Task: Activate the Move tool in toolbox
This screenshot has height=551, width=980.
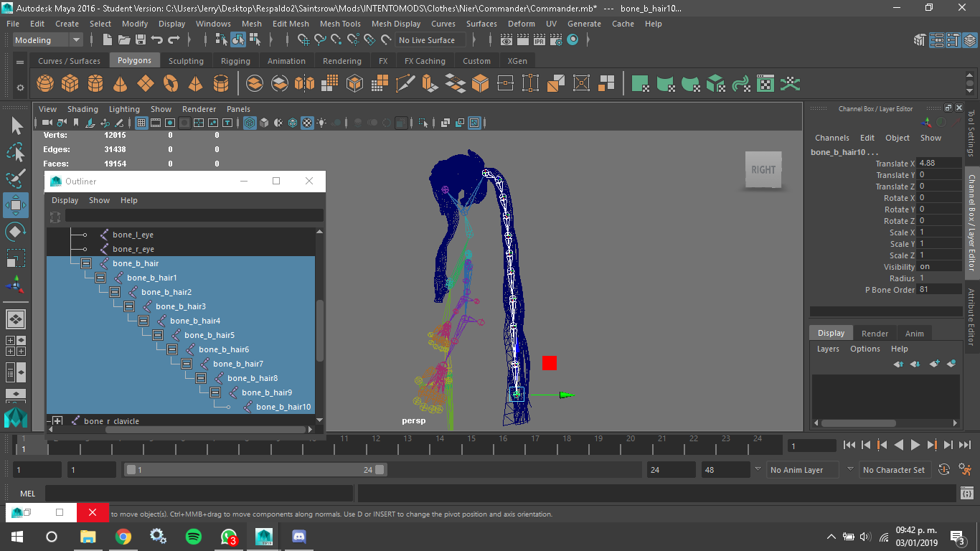Action: point(16,205)
